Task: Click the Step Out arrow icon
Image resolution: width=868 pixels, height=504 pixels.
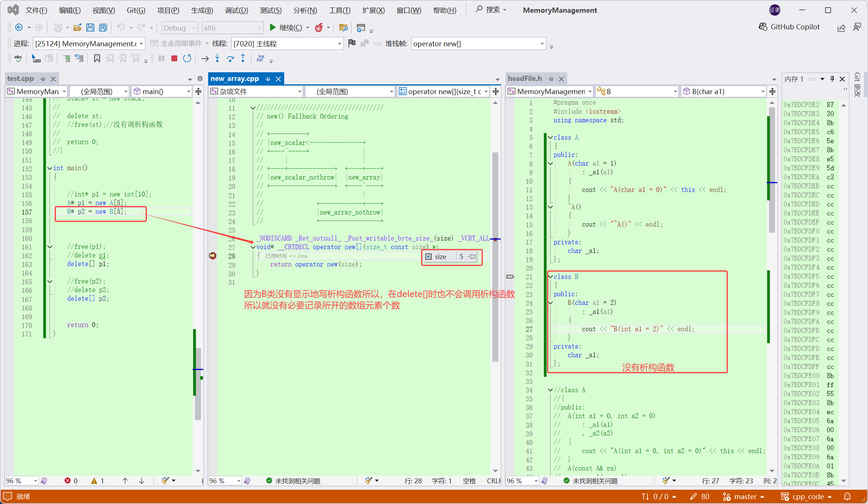Action: tap(243, 58)
